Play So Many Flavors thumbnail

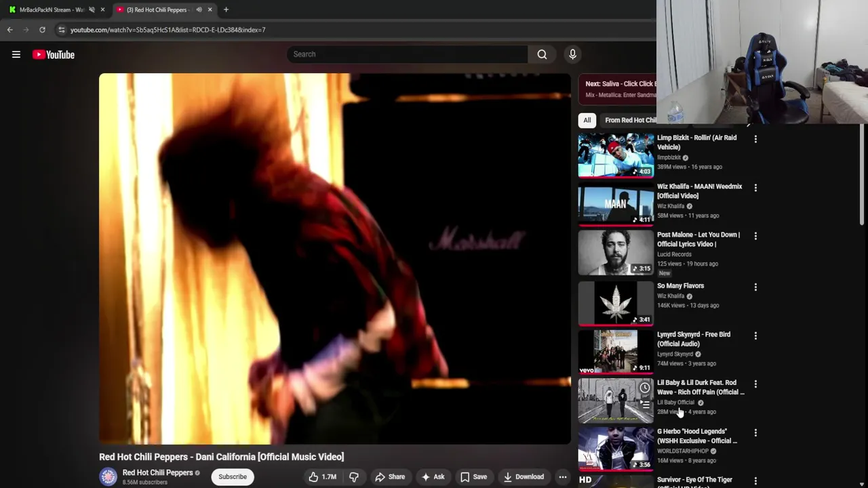pyautogui.click(x=616, y=303)
